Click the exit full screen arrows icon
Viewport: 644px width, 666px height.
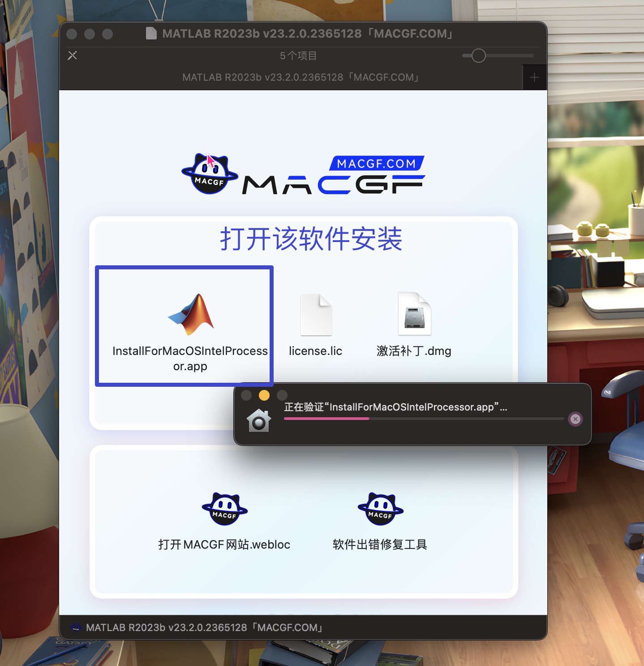tap(72, 55)
